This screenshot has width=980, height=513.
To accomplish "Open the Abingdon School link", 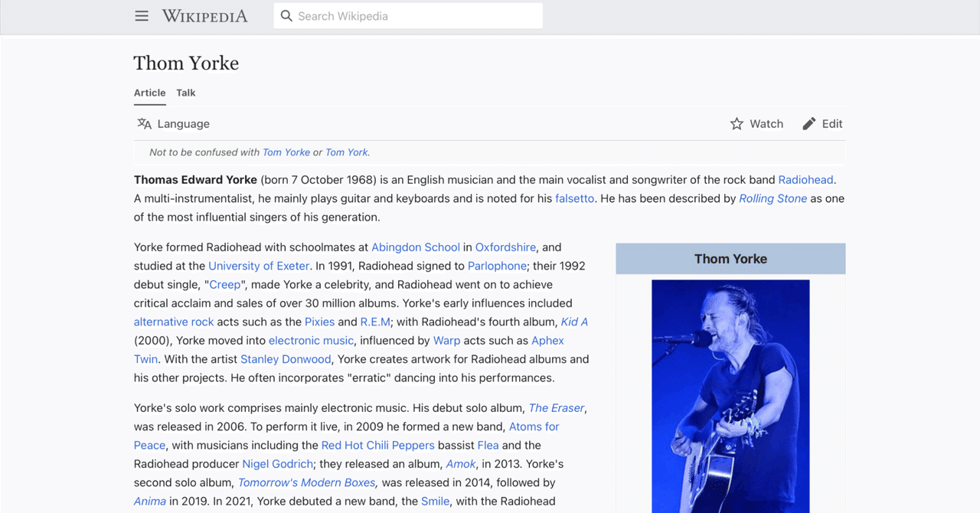I will coord(416,247).
